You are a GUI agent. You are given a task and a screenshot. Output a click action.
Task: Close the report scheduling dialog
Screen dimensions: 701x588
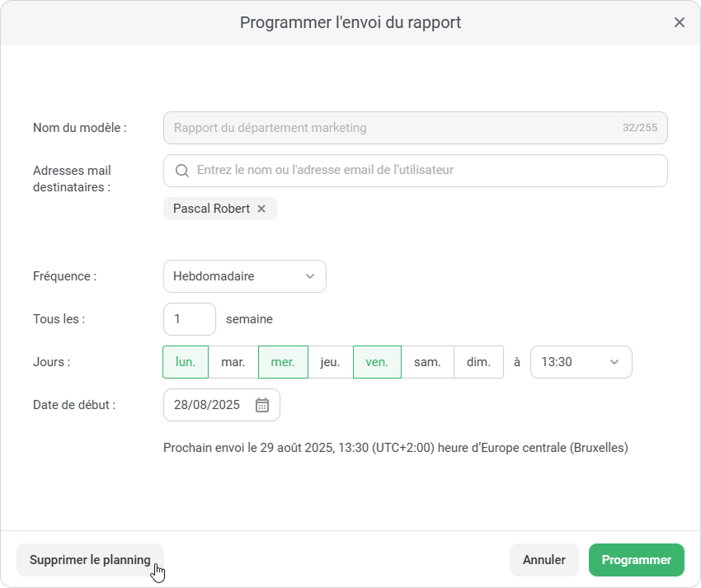pyautogui.click(x=680, y=22)
